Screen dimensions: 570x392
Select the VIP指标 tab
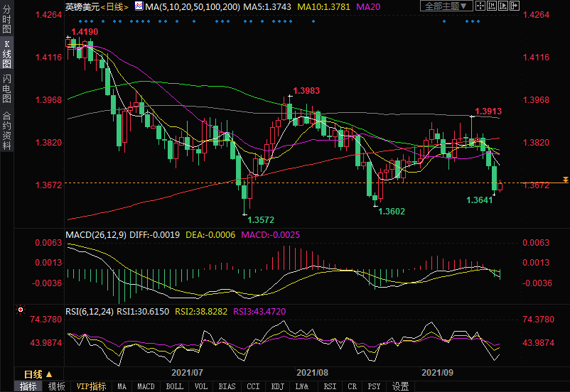pyautogui.click(x=91, y=386)
